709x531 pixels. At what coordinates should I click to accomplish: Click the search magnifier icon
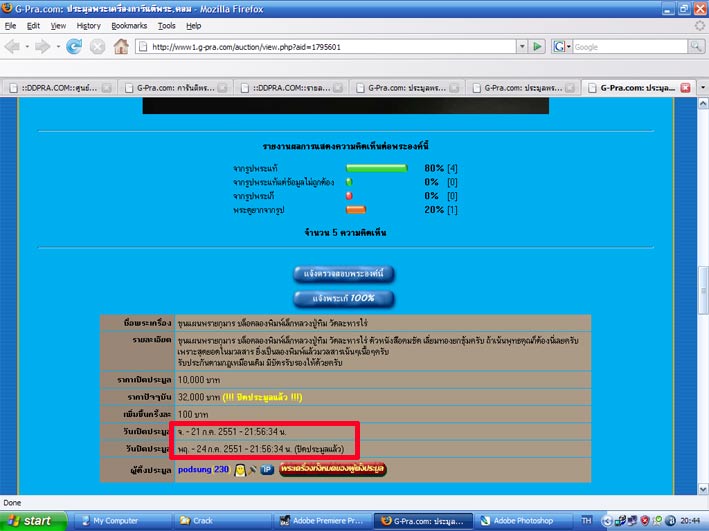697,46
